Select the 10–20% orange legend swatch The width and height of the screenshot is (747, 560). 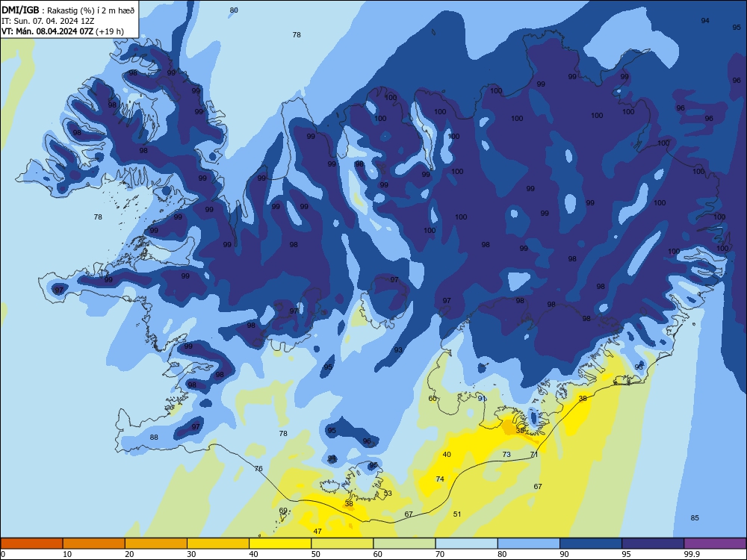pos(94,544)
